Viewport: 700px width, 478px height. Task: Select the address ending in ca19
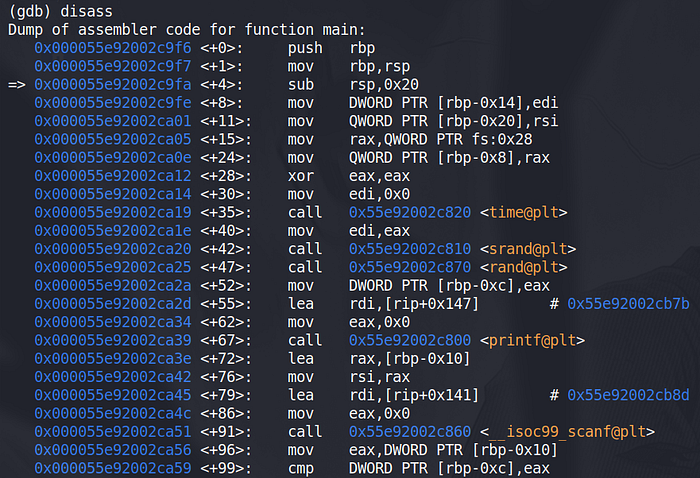(x=112, y=212)
